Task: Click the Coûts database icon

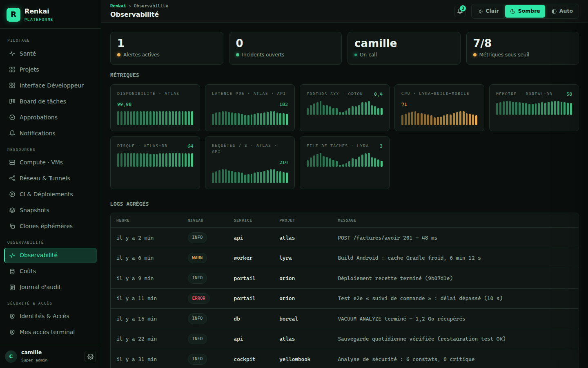Action: [x=12, y=271]
